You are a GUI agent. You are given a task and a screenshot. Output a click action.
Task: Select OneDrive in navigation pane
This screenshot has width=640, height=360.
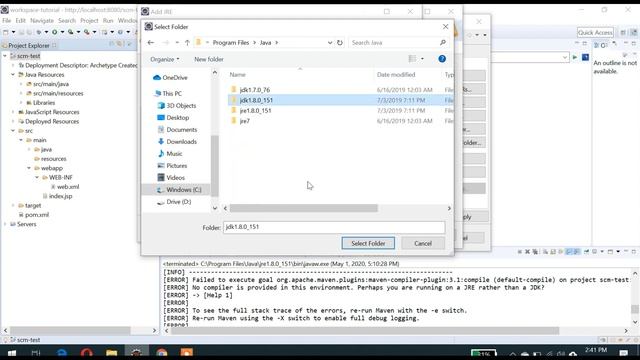click(170, 78)
